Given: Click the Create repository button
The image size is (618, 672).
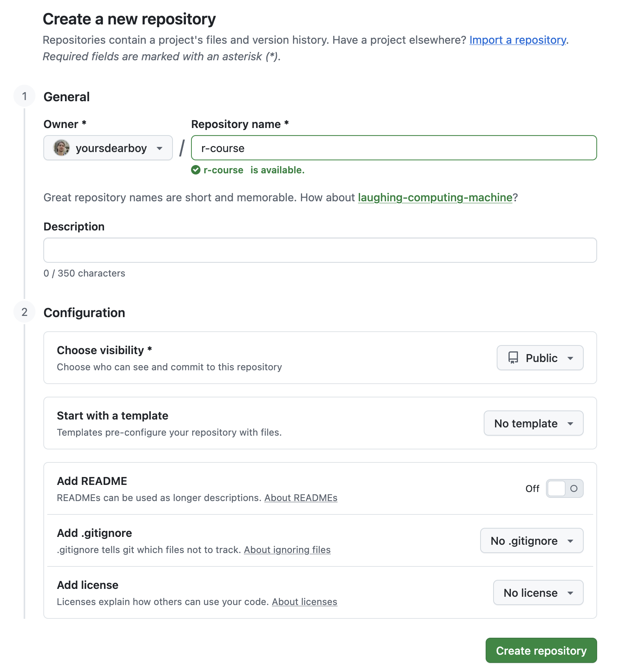Looking at the screenshot, I should coord(541,650).
